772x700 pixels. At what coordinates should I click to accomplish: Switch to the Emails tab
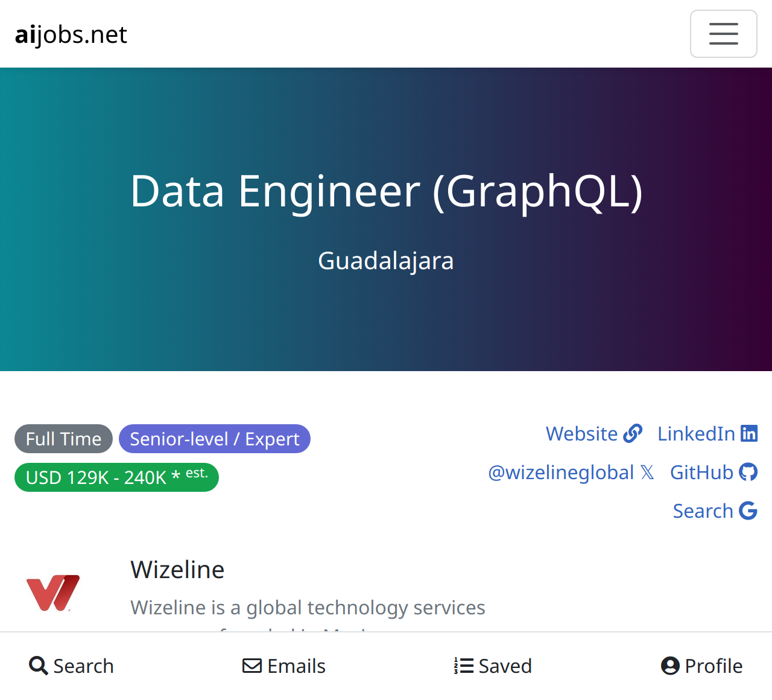point(284,666)
